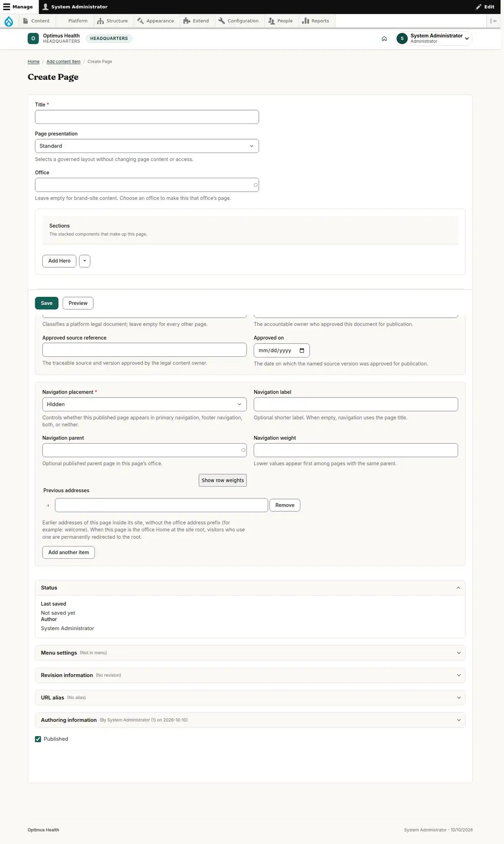Image resolution: width=504 pixels, height=844 pixels.
Task: Click the toolbar orientation toggle icon
Action: click(493, 21)
